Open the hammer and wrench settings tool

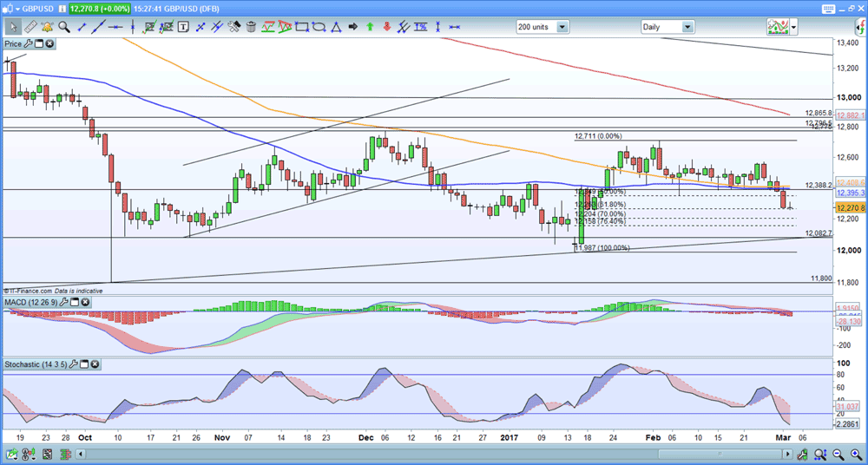point(233,26)
